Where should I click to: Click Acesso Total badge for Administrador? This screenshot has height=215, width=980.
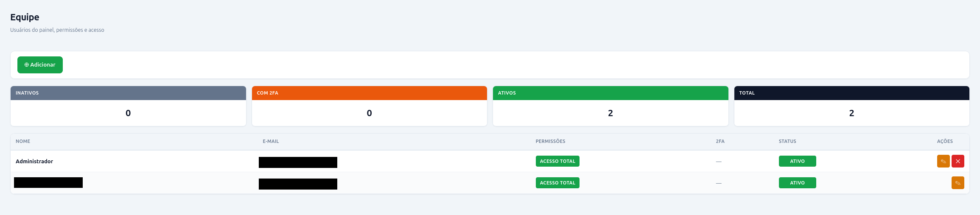[557, 161]
